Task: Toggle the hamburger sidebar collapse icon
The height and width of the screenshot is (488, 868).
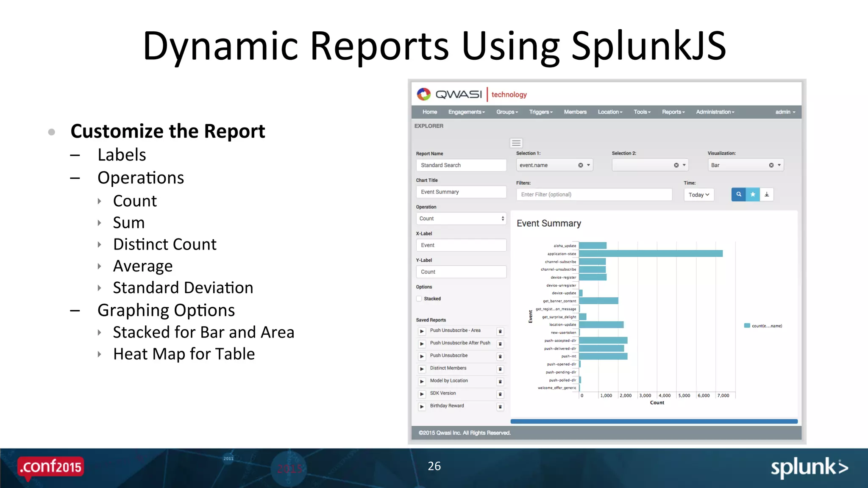Action: [516, 143]
